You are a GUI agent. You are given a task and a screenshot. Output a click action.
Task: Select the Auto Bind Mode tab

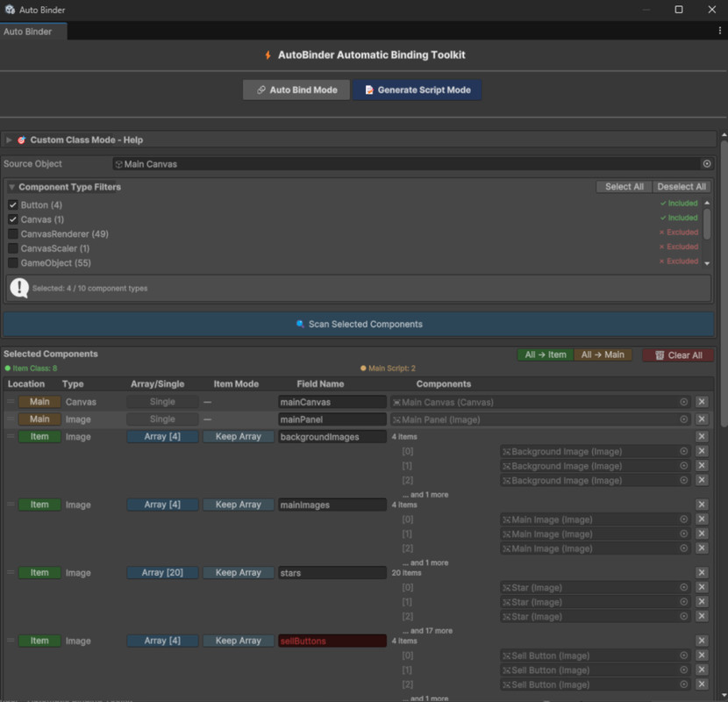[x=296, y=90]
